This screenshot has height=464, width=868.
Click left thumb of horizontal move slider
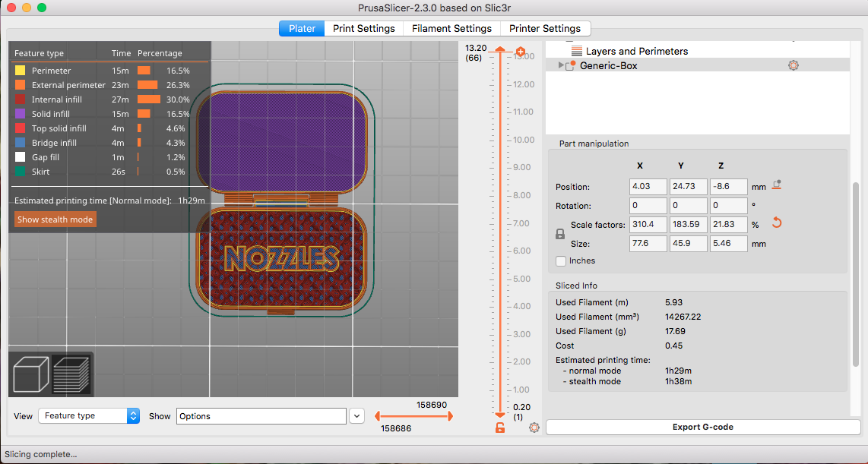click(x=378, y=416)
